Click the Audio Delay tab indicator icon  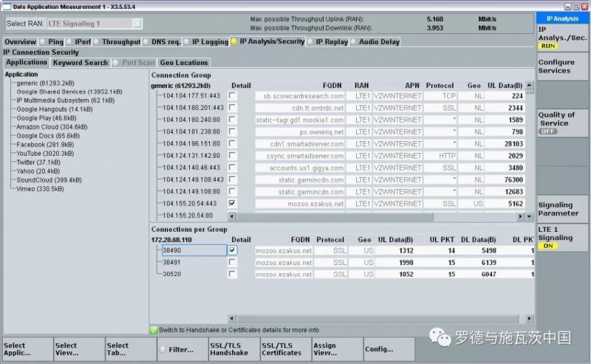(354, 42)
